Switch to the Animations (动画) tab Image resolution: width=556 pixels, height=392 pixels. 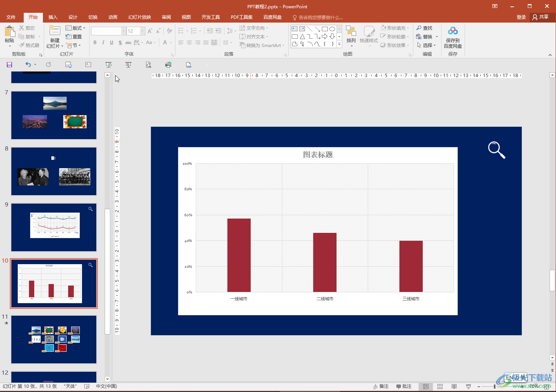113,17
